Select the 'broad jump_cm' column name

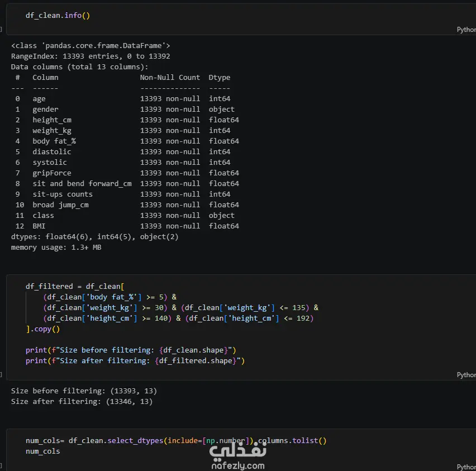click(x=60, y=205)
